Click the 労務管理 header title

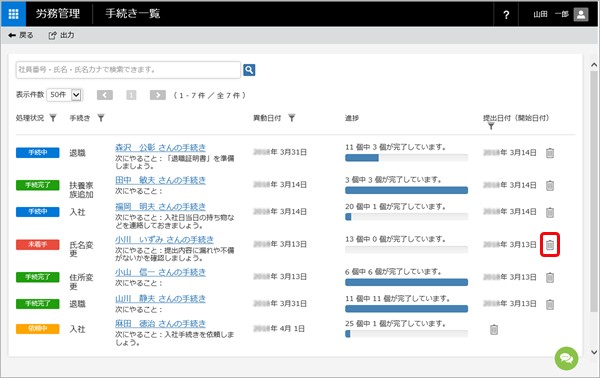(x=58, y=14)
